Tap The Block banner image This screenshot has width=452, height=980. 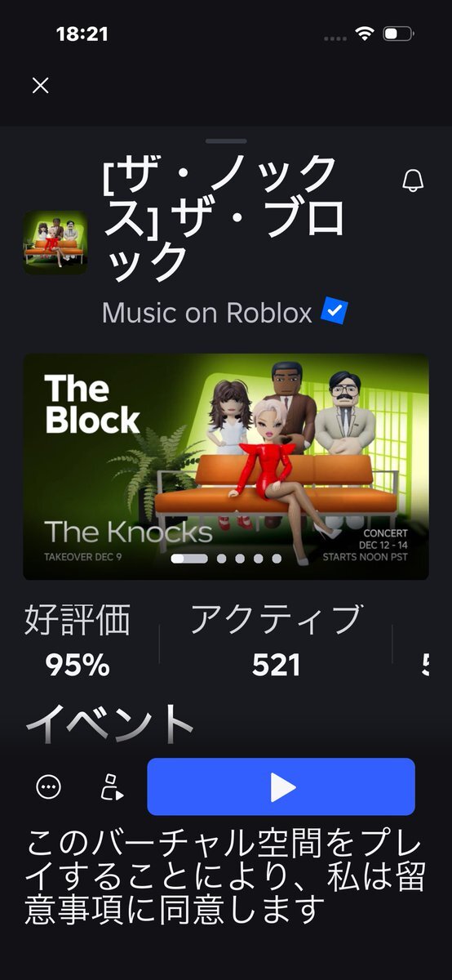coord(226,467)
